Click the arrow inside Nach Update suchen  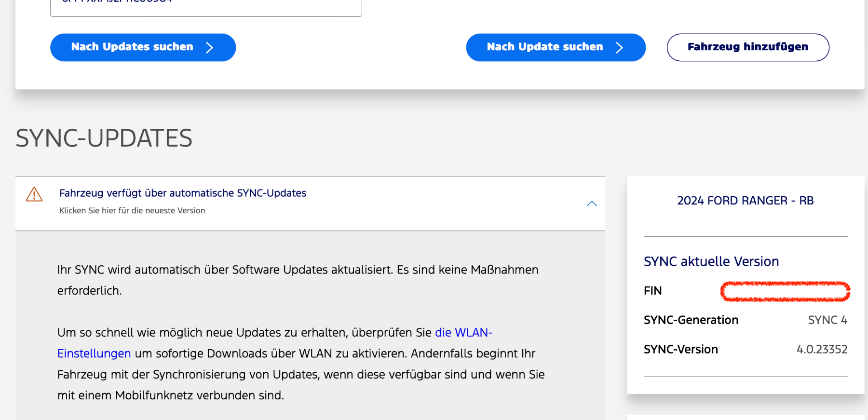coord(620,47)
